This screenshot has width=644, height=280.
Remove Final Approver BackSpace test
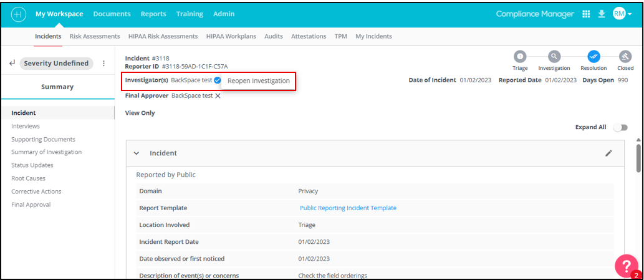(218, 95)
